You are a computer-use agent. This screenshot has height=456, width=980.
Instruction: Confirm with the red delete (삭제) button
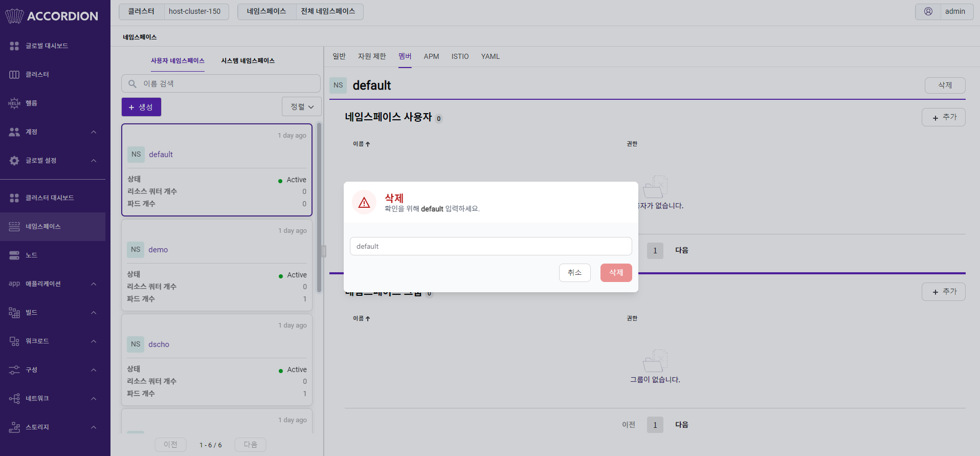click(616, 273)
